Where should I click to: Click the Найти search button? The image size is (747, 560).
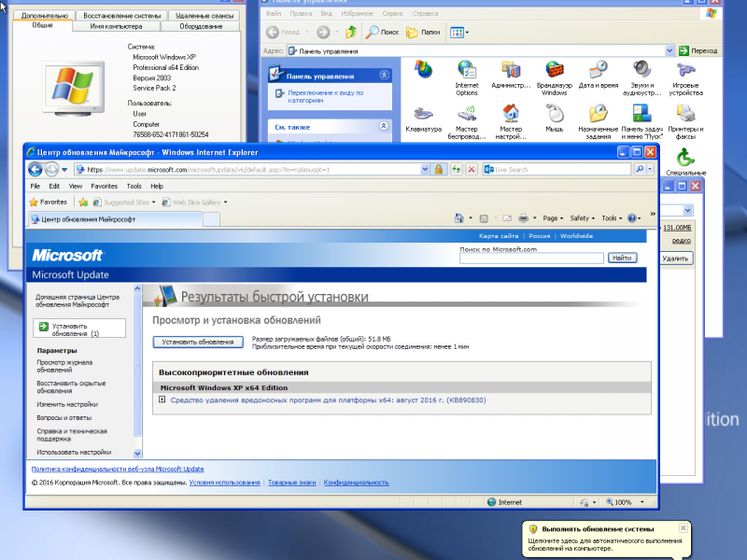tap(622, 258)
